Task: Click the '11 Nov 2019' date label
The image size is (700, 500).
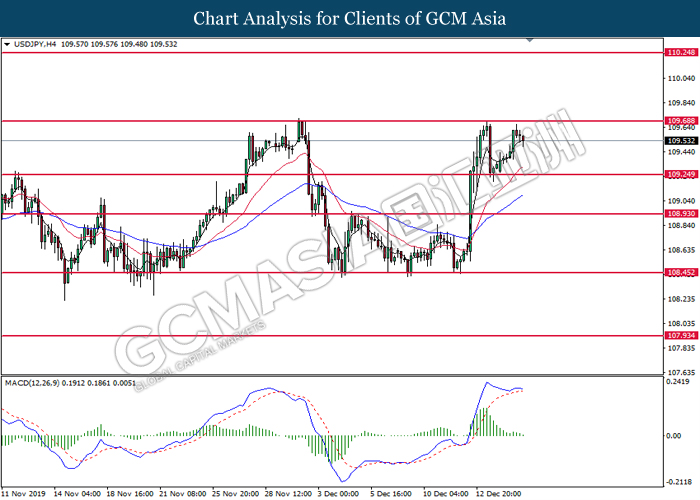Action: 24,493
